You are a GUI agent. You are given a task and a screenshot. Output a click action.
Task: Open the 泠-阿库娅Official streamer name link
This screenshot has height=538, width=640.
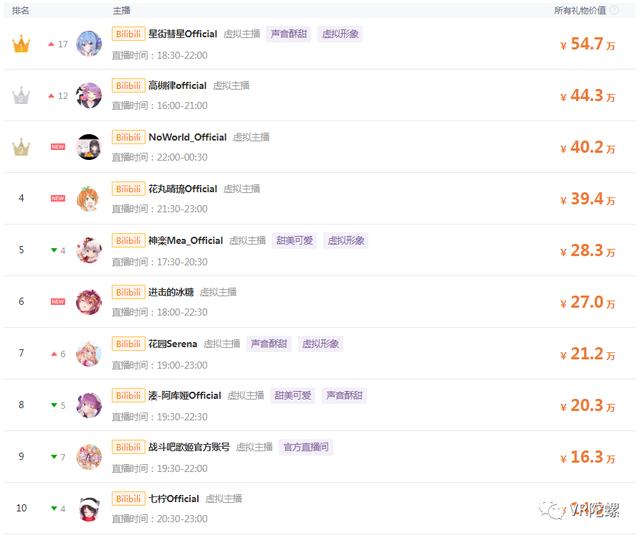click(x=185, y=395)
